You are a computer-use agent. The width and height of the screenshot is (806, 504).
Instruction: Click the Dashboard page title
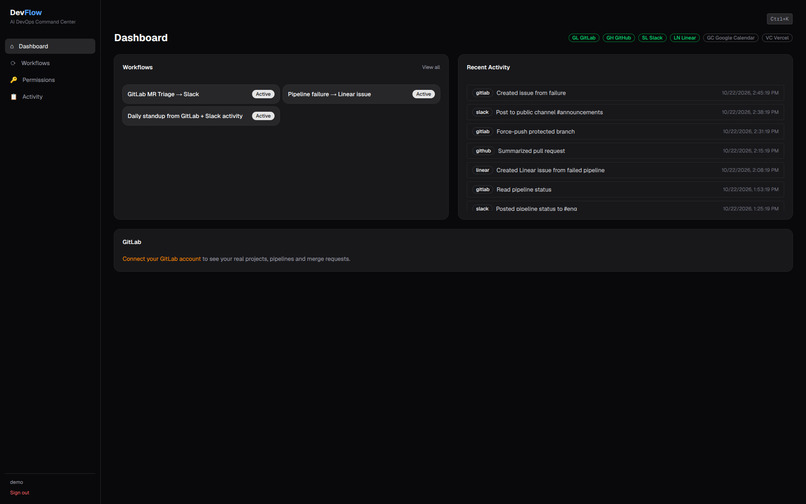point(141,38)
